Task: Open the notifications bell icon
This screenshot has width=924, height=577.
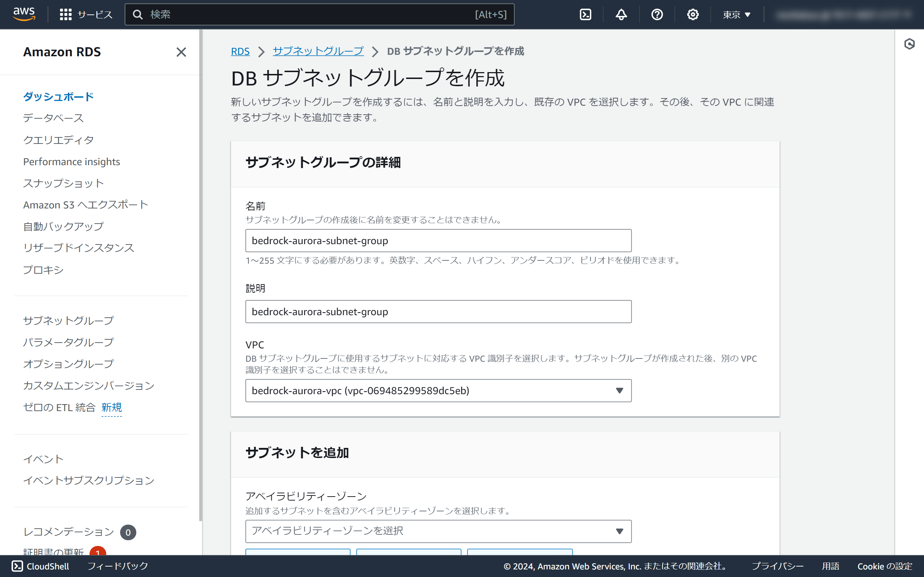Action: pyautogui.click(x=621, y=14)
